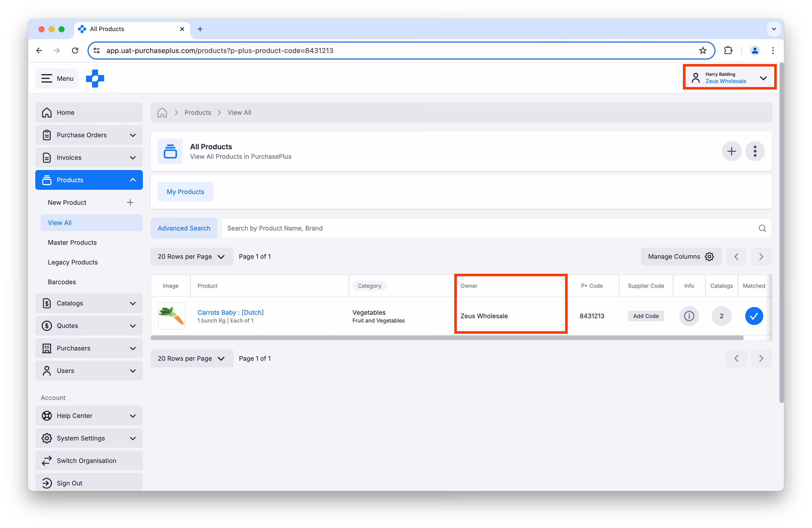
Task: Click the browser forward arrow
Action: pyautogui.click(x=57, y=51)
